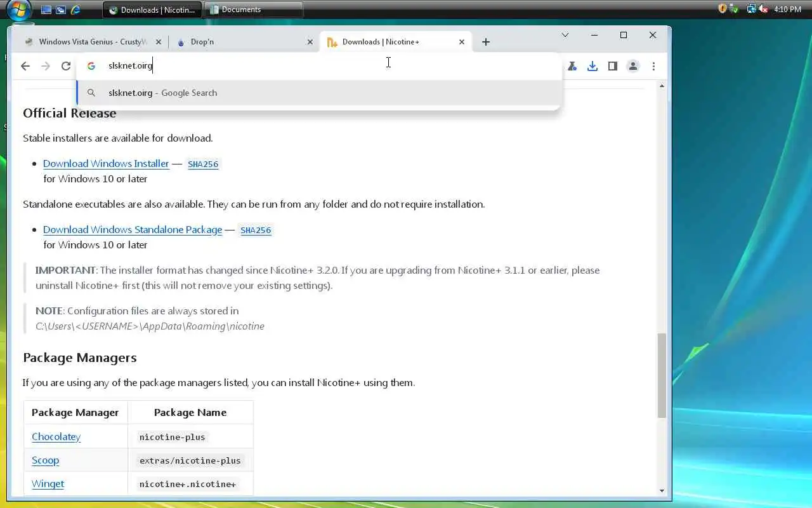Click the extras/nicotine-plus package name cell
This screenshot has height=508, width=812.
[190, 460]
